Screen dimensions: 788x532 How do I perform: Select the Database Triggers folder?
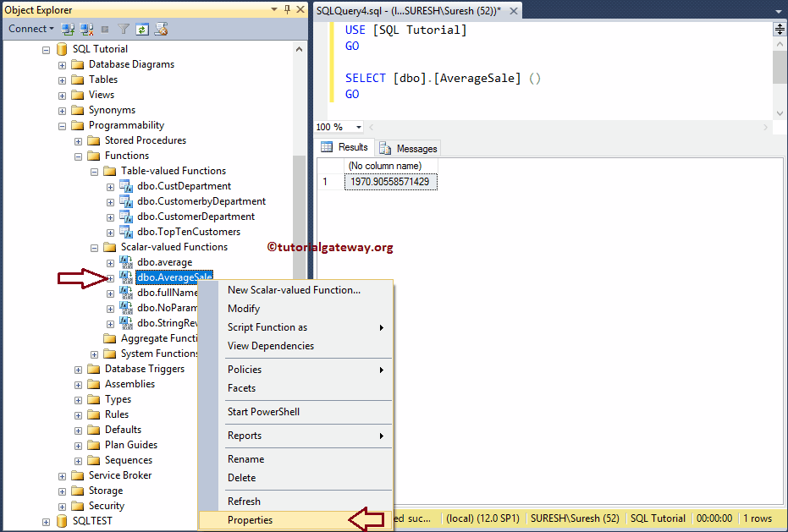pyautogui.click(x=144, y=369)
